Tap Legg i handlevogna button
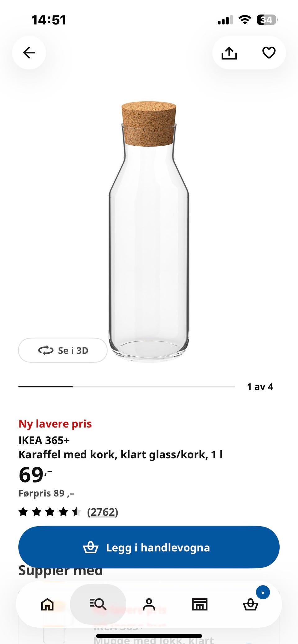Viewport: 298px width, 644px height. [x=149, y=547]
